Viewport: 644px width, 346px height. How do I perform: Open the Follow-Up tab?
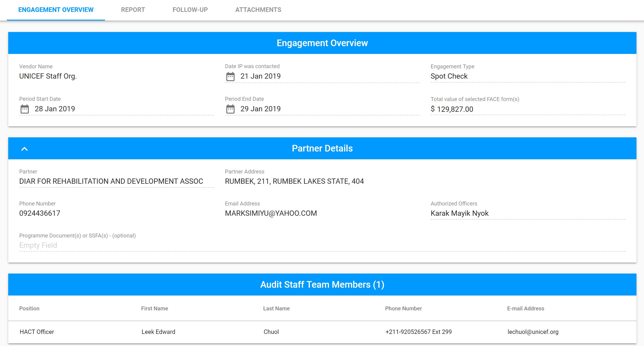point(190,10)
